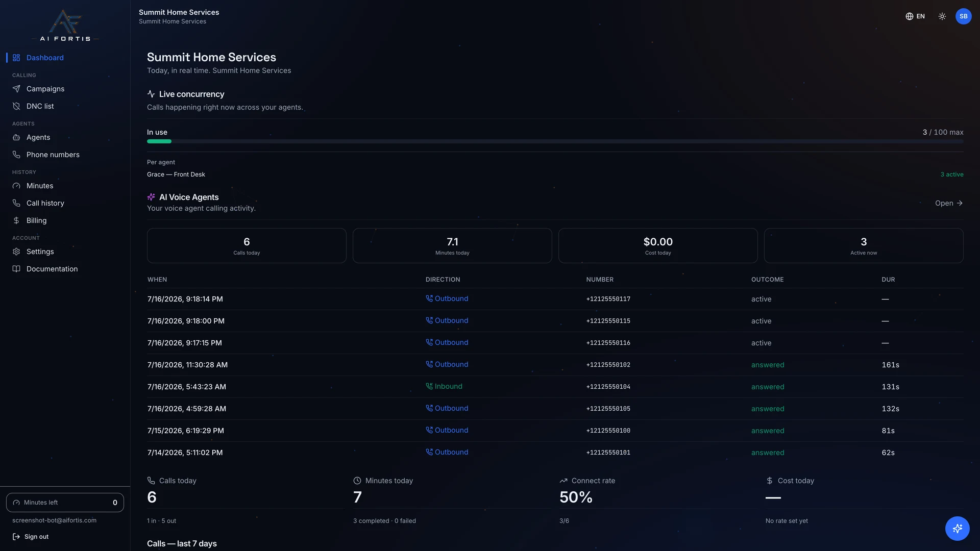Click the In use concurrency progress bar
The width and height of the screenshot is (980, 551).
click(x=555, y=141)
